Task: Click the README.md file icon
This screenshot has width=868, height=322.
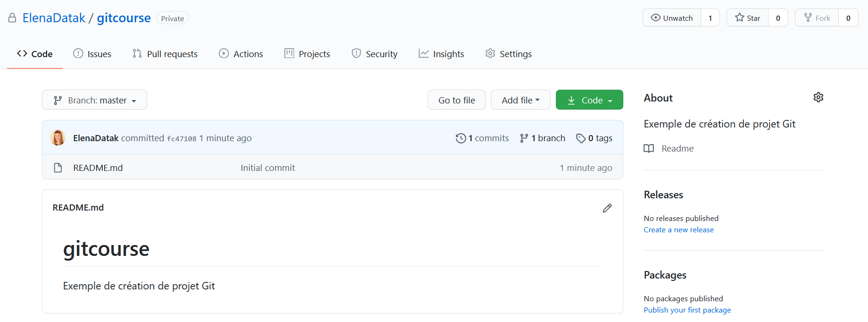Action: click(x=58, y=168)
